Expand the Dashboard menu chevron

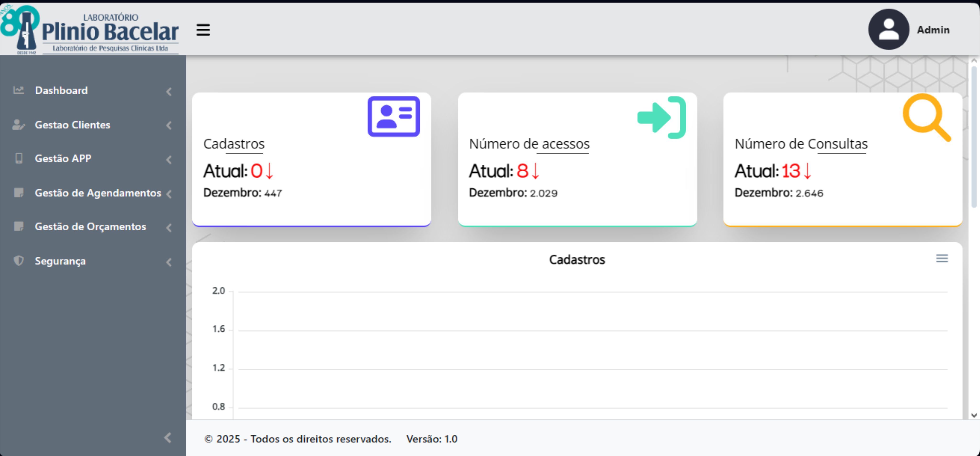coord(169,92)
